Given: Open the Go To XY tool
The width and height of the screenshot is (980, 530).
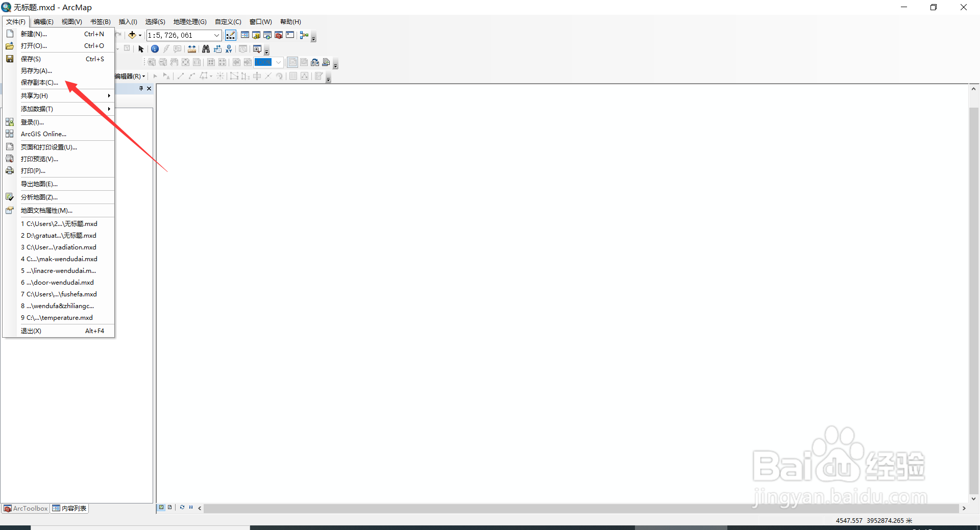Looking at the screenshot, I should [229, 48].
